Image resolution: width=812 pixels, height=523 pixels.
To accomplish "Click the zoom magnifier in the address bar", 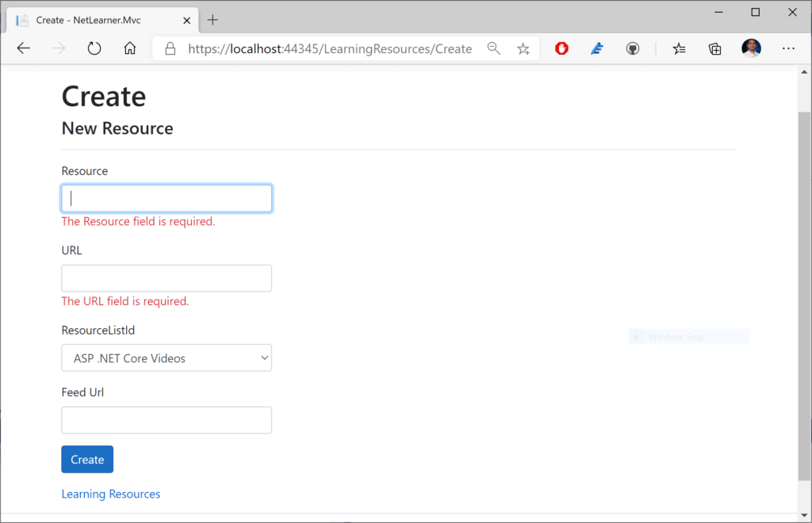I will point(494,48).
